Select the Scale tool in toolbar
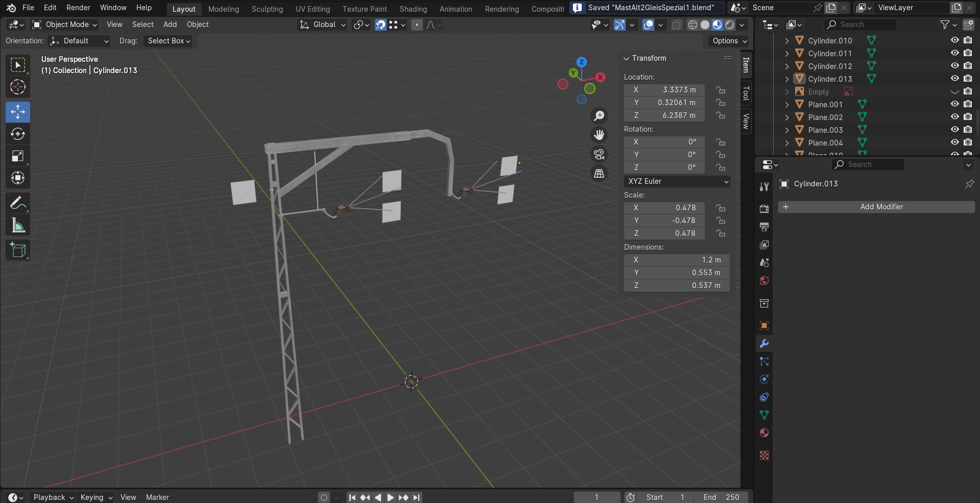The height and width of the screenshot is (503, 980). [x=18, y=156]
